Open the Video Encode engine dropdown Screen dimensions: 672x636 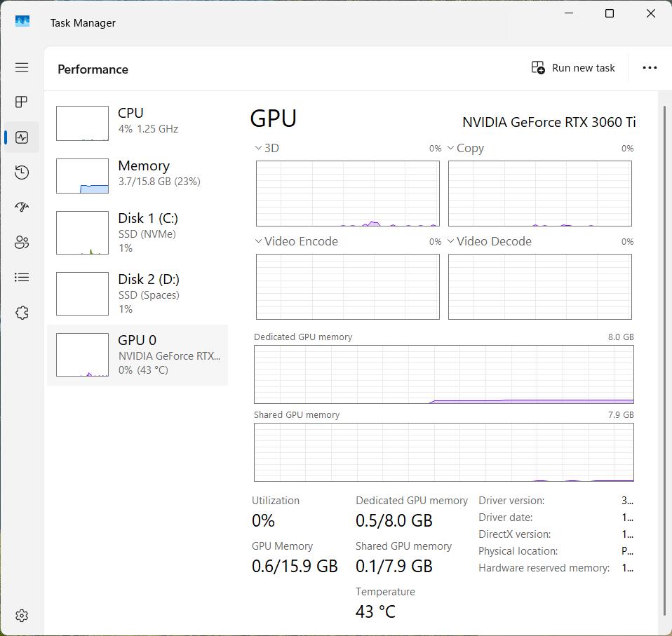296,241
